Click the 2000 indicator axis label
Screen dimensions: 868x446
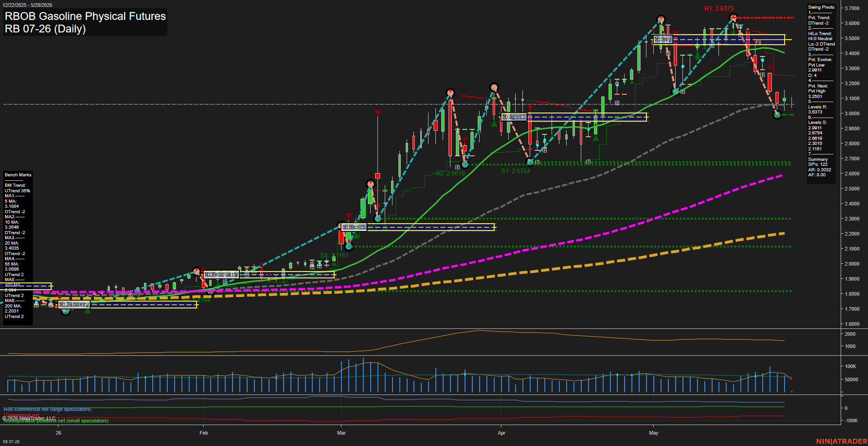[850, 334]
